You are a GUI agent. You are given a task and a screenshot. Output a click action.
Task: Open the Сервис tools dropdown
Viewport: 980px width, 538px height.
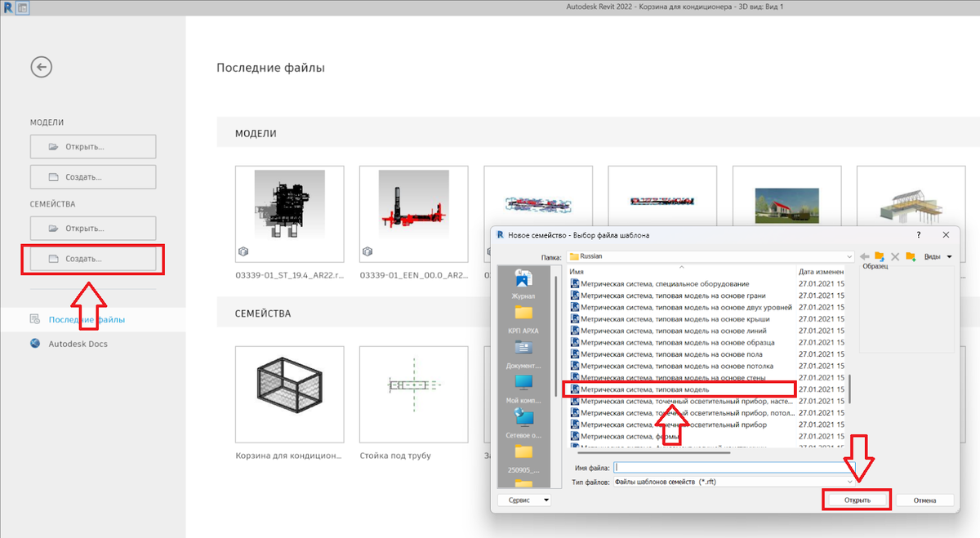coord(524,500)
